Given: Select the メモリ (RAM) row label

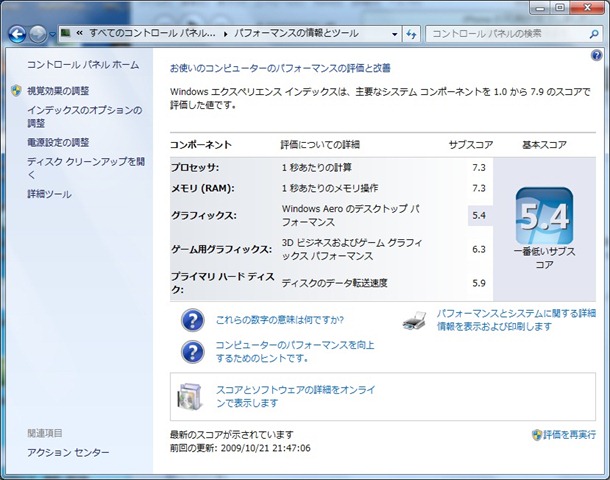Looking at the screenshot, I should (x=203, y=188).
